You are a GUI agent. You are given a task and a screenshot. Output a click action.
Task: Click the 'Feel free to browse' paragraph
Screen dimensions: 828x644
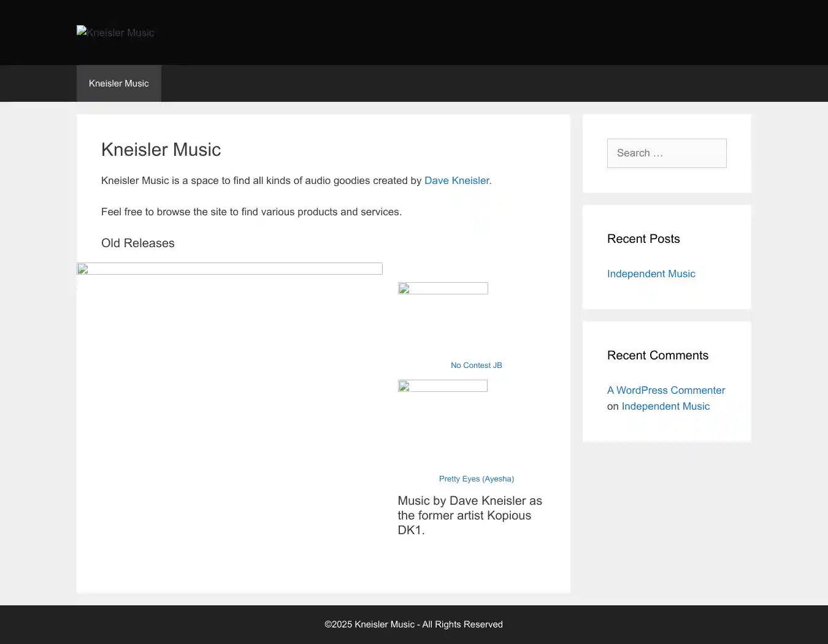click(x=251, y=212)
